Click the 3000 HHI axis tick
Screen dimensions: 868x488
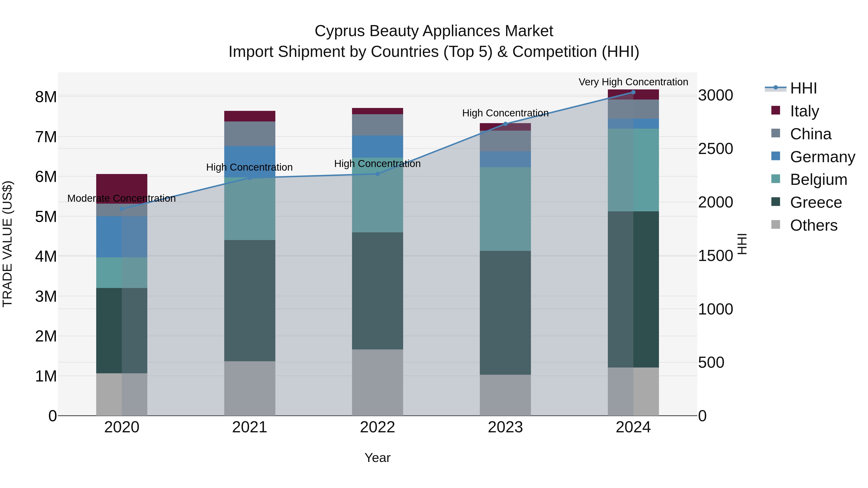[x=715, y=95]
